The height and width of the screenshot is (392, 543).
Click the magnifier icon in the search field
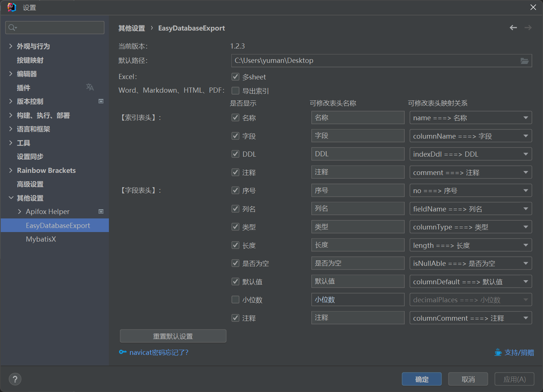(11, 27)
